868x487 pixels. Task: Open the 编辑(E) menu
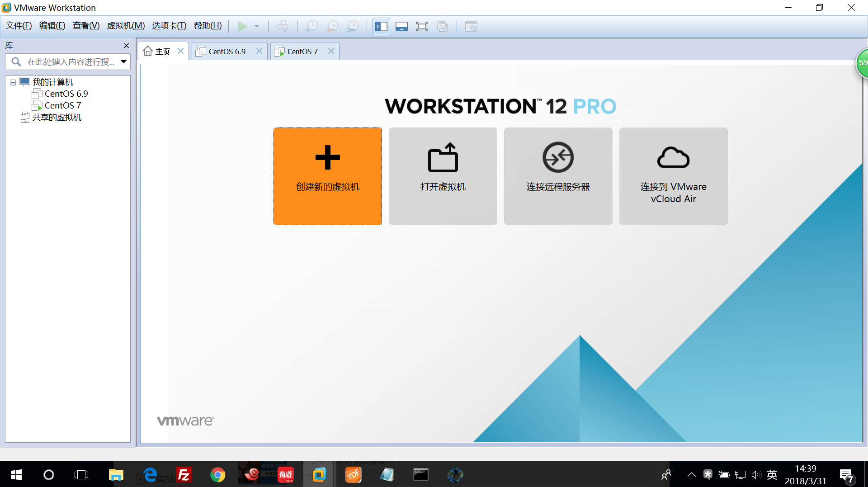tap(52, 26)
